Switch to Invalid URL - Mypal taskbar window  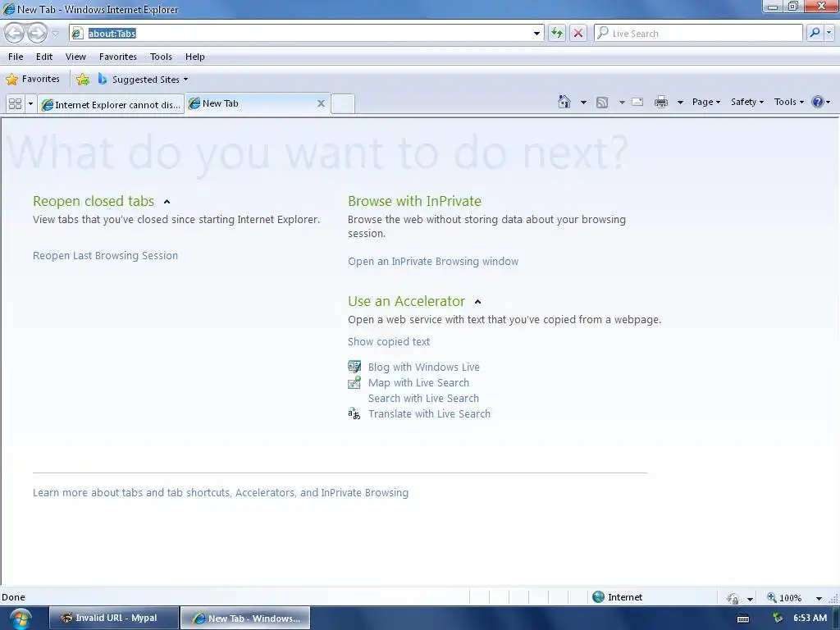(x=114, y=618)
